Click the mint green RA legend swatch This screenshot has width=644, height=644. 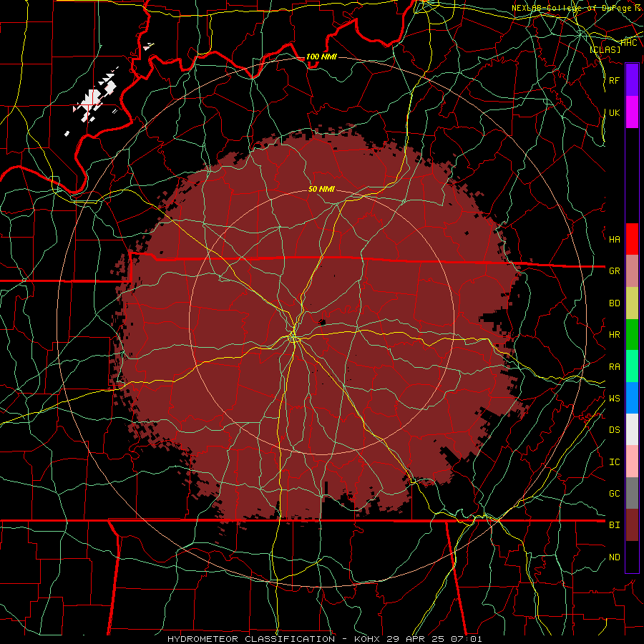[x=632, y=366]
